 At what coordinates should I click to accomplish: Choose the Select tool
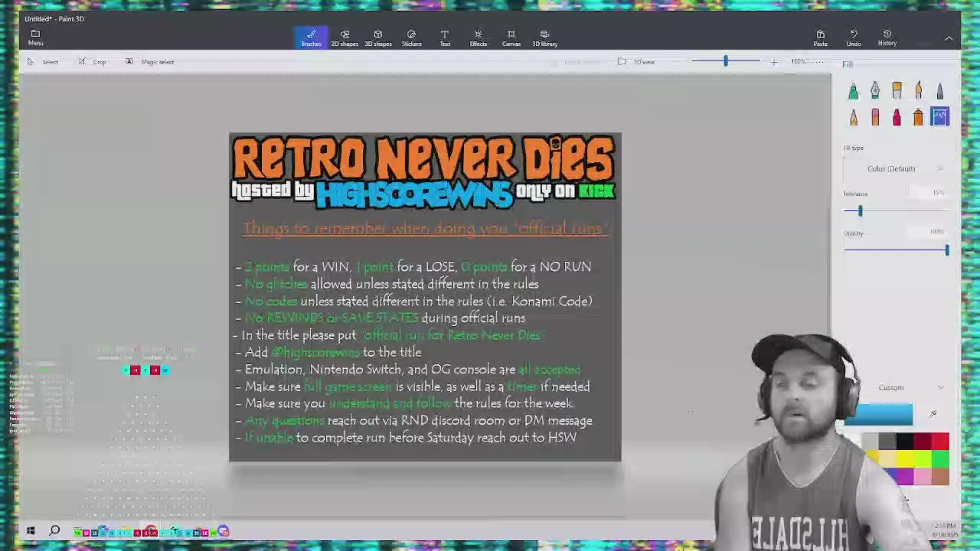[43, 62]
